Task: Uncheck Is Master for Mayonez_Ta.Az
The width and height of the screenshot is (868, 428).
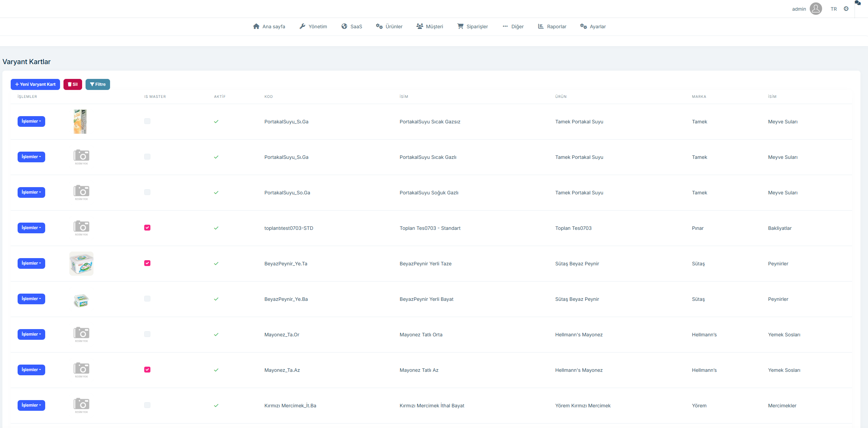Action: (147, 370)
